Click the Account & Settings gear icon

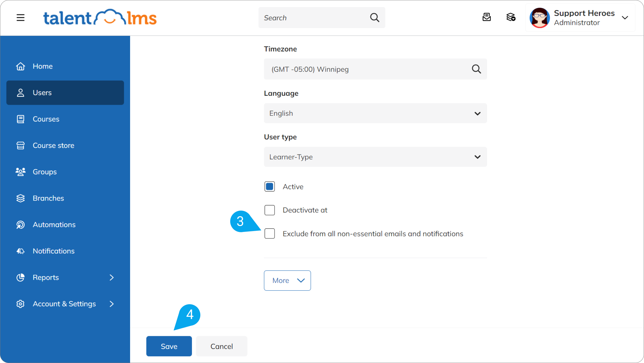click(20, 304)
